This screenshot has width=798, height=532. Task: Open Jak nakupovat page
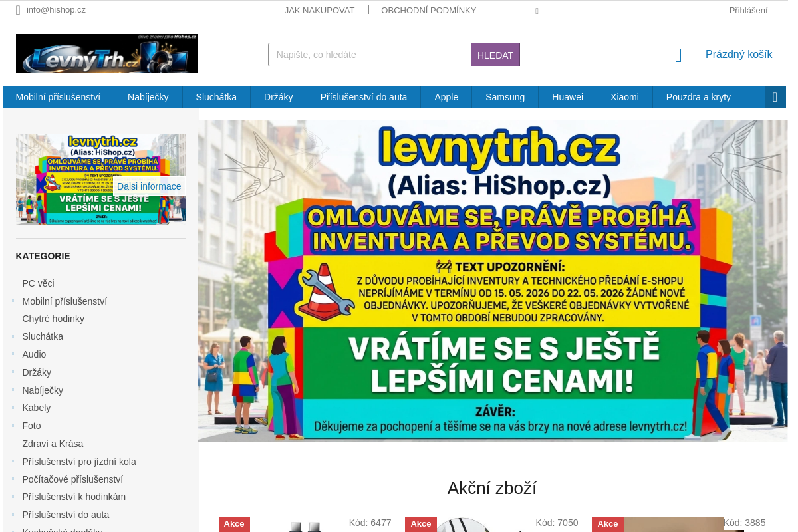(x=319, y=10)
